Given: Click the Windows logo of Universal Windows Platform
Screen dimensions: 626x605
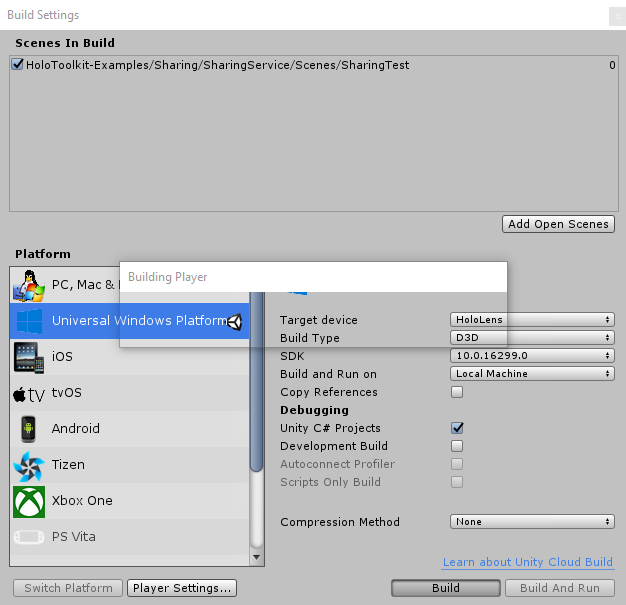Looking at the screenshot, I should point(29,321).
